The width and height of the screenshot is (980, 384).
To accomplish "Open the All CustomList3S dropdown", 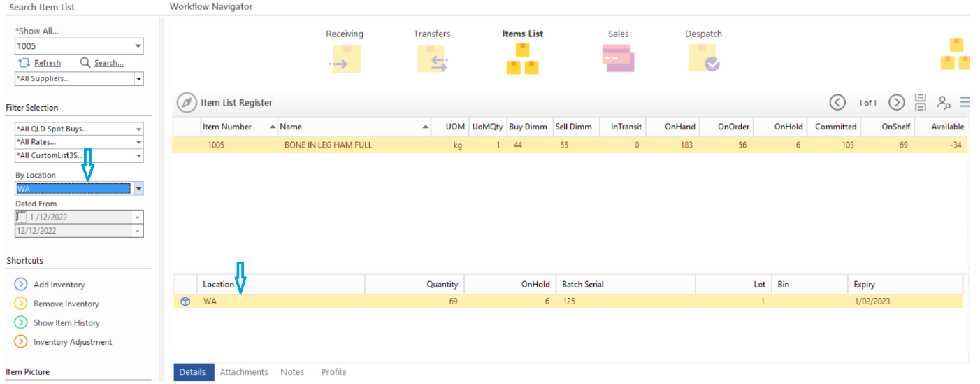I will [138, 156].
